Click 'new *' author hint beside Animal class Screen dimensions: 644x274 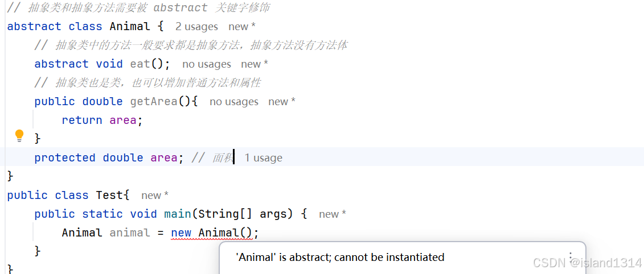click(243, 27)
